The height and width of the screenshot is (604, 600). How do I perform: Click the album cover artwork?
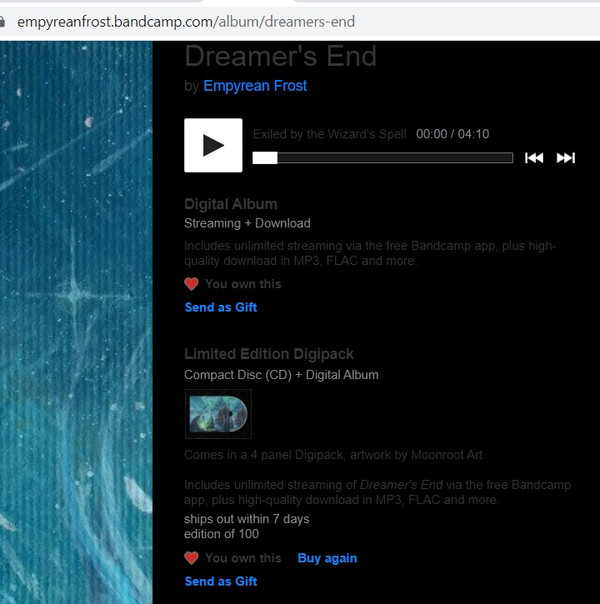76,322
